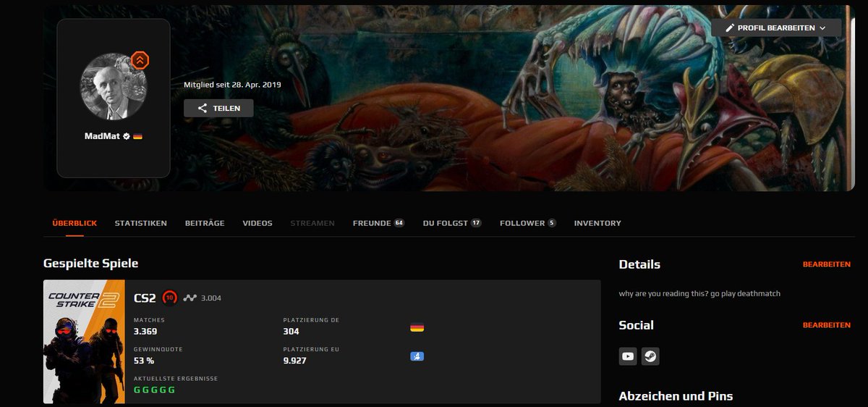Click the Du folgst count badge 17
This screenshot has width=868, height=407.
476,223
